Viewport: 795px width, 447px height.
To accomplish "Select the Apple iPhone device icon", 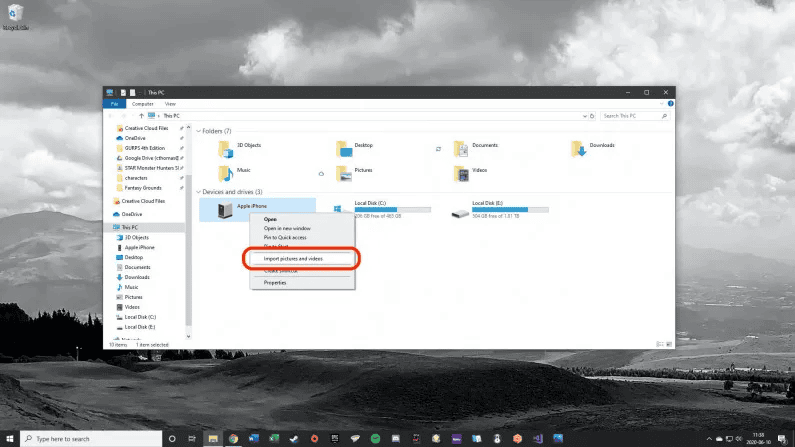I will click(224, 208).
